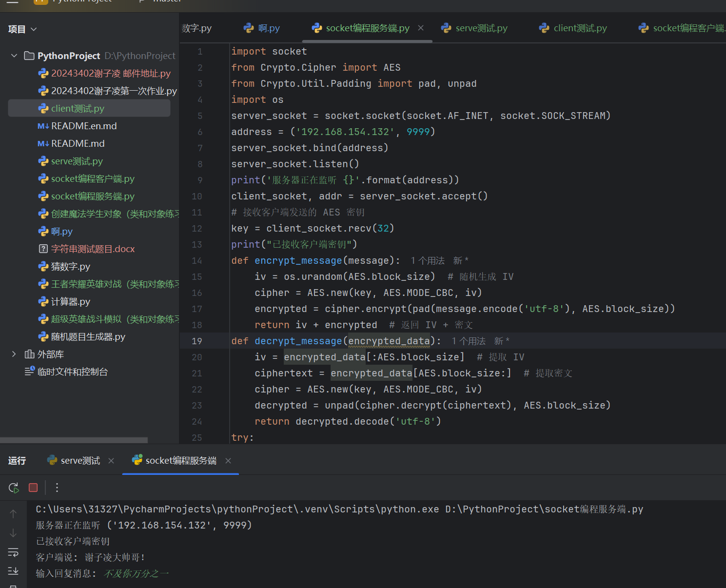Click the 1个用法 hint on encrypt_message
The image size is (726, 588).
coord(428,261)
